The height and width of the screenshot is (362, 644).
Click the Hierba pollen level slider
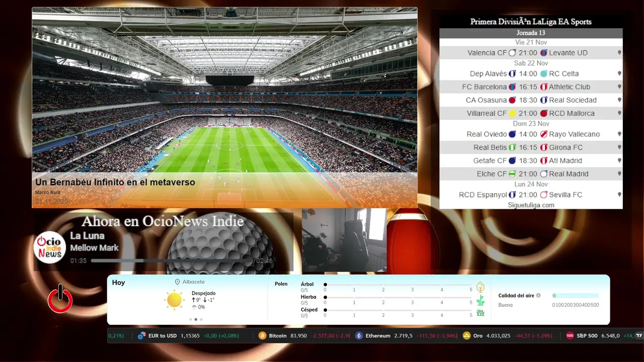point(398,298)
